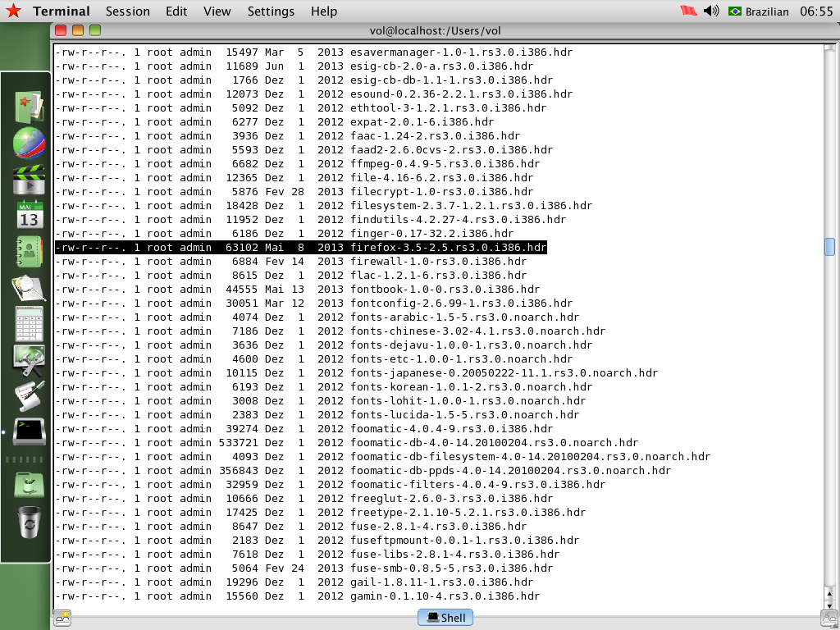Open the Brazilian keyboard input menu
Viewport: 840px width, 630px height.
tap(759, 11)
